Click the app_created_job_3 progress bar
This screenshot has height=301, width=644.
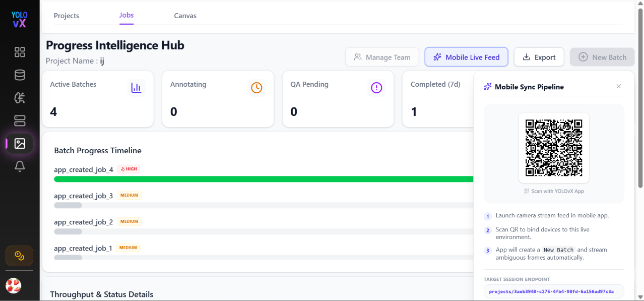264,205
